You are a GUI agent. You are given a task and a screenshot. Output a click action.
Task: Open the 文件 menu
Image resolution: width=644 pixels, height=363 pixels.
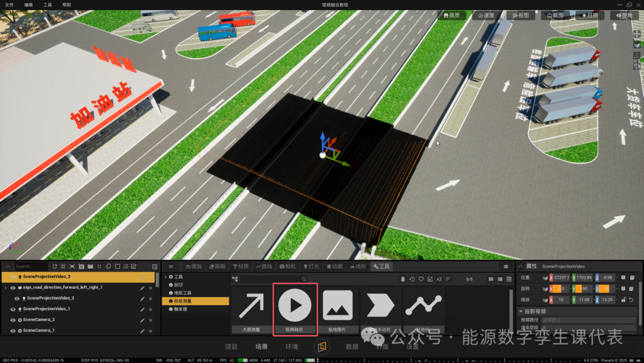tap(10, 5)
